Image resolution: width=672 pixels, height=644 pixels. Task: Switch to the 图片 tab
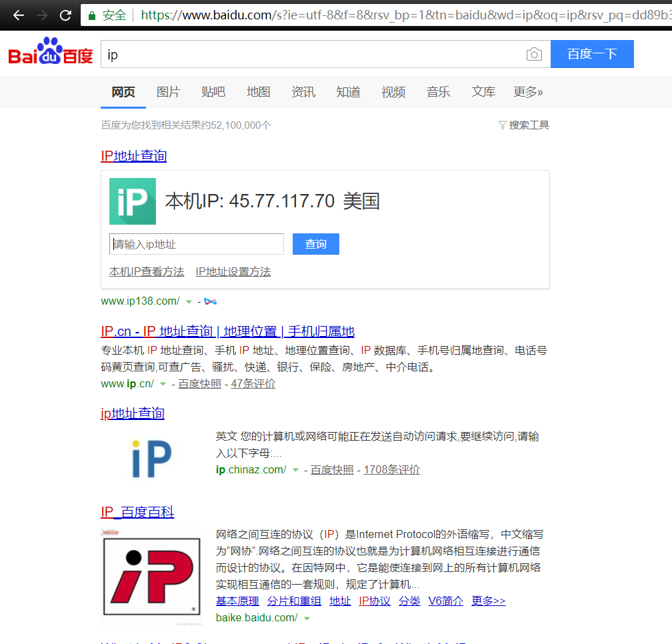[x=168, y=92]
